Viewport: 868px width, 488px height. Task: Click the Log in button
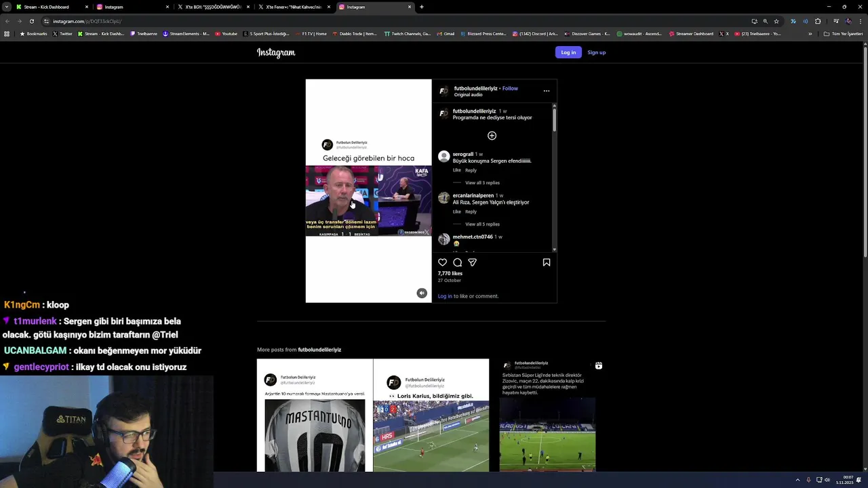(568, 52)
